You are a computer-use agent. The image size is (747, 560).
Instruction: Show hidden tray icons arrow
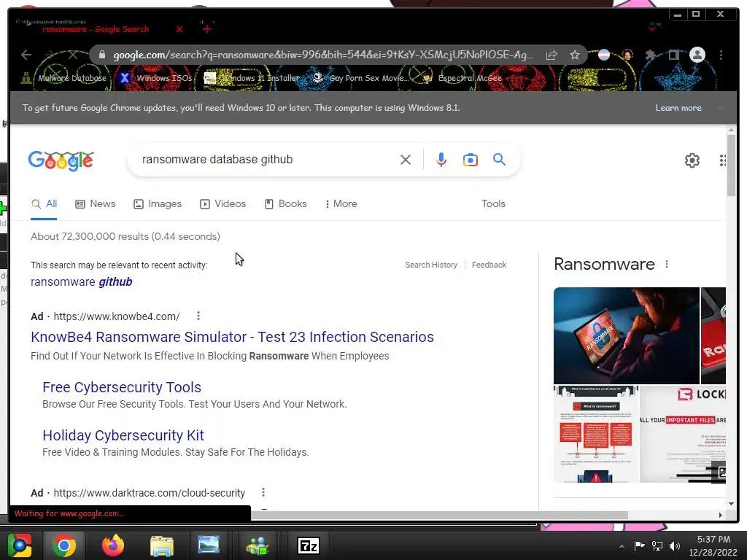tap(622, 546)
